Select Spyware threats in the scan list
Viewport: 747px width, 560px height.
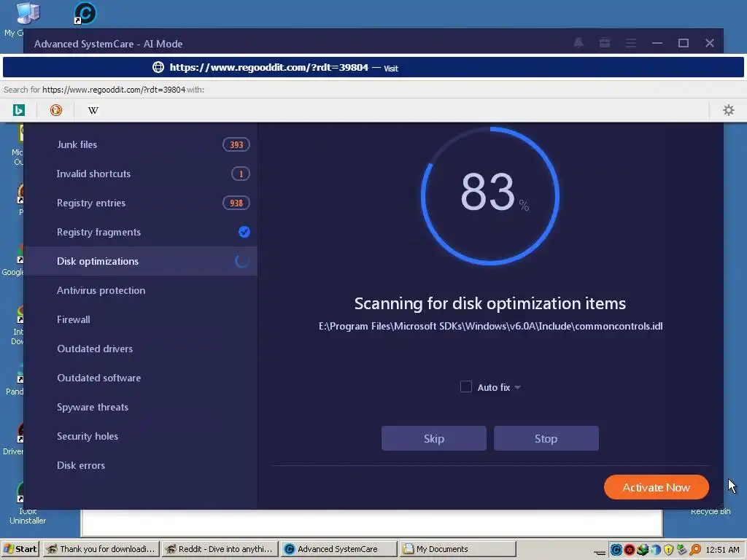click(x=141, y=407)
